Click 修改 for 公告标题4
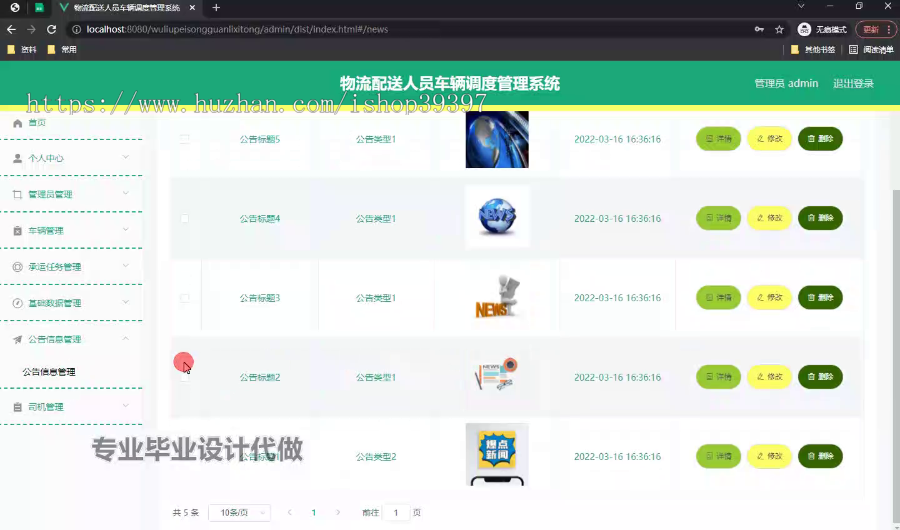 769,218
